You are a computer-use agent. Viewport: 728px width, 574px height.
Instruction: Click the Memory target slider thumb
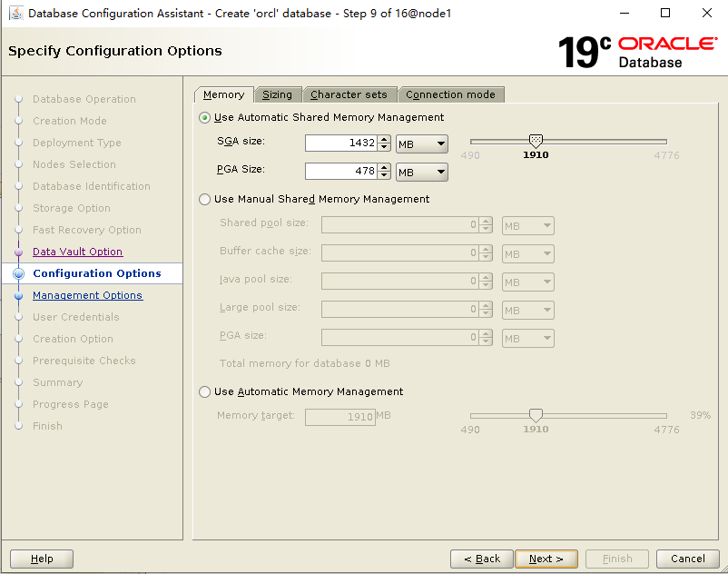pos(536,415)
